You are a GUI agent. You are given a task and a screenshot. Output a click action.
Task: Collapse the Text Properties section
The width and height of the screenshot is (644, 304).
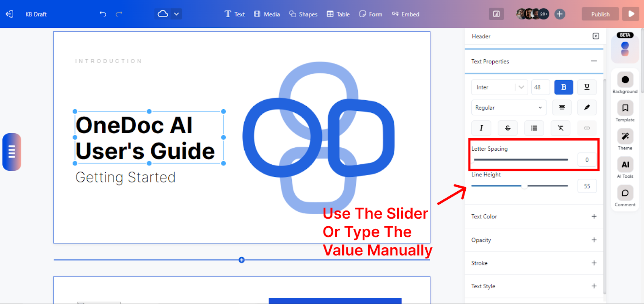pos(594,61)
